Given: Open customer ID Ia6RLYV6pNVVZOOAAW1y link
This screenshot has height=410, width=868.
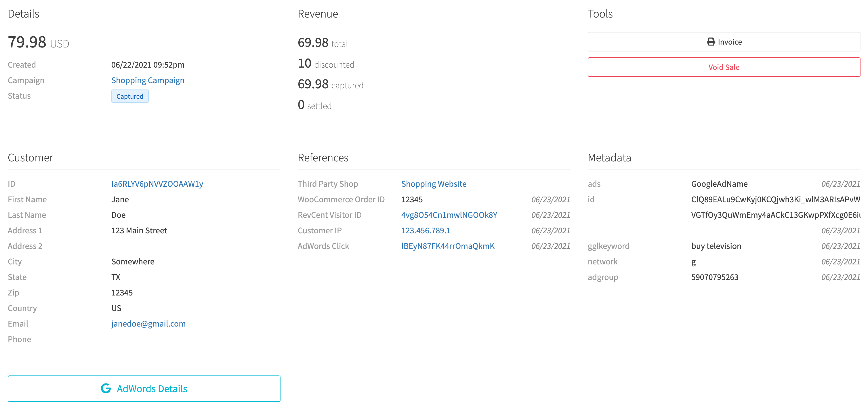Looking at the screenshot, I should (x=157, y=184).
